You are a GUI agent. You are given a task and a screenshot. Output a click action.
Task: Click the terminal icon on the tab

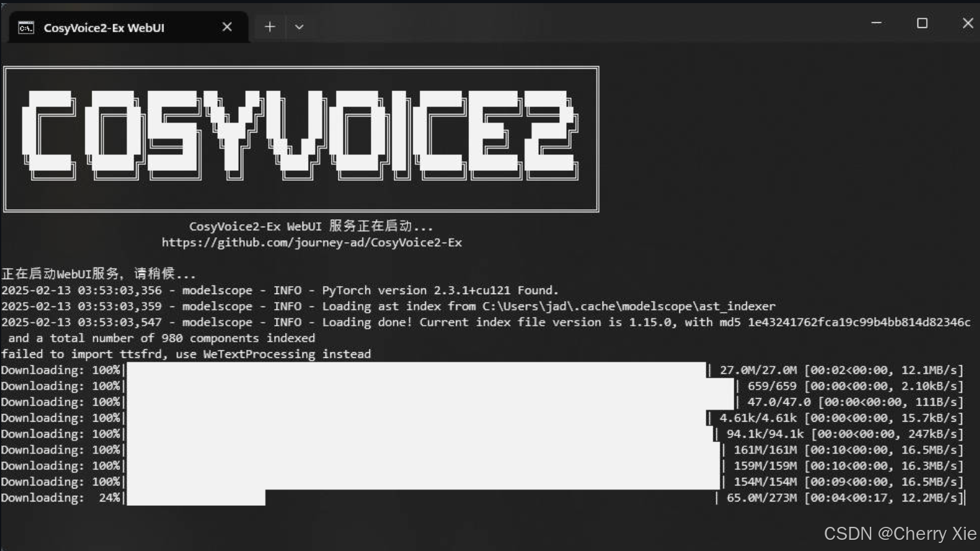(x=26, y=27)
